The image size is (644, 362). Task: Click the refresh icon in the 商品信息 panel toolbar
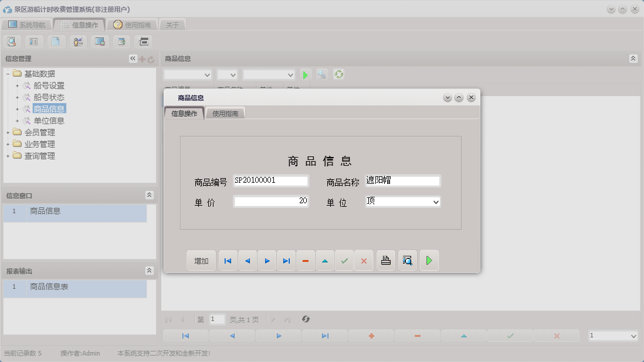(x=339, y=74)
